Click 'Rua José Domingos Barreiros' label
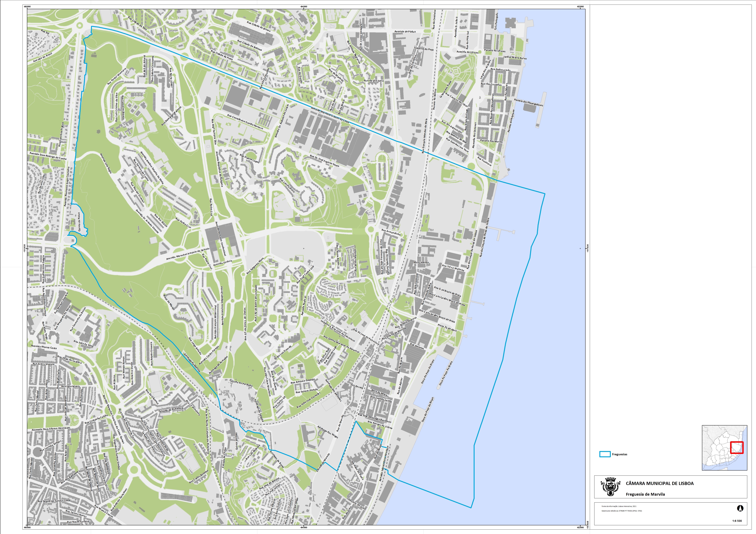Viewport: 756px width, 534px height. click(374, 418)
